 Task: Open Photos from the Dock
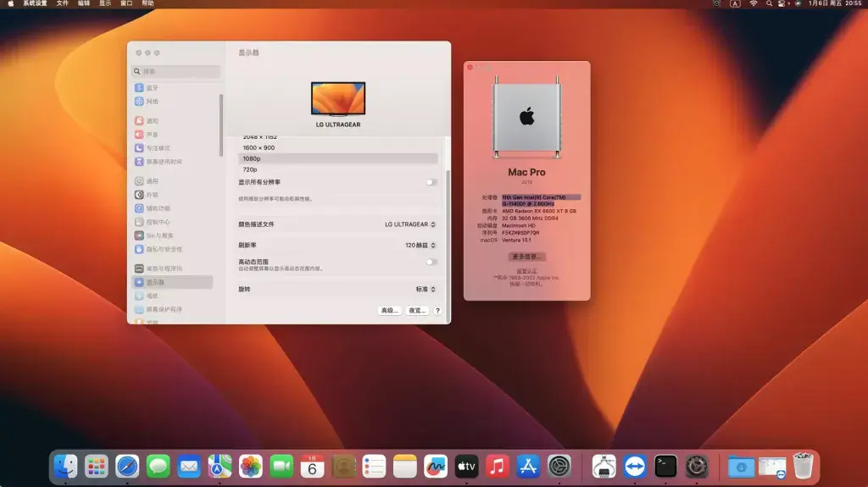[x=251, y=466]
